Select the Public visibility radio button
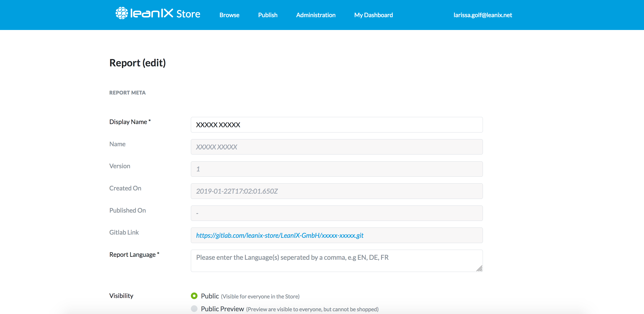The width and height of the screenshot is (644, 314). click(x=194, y=296)
